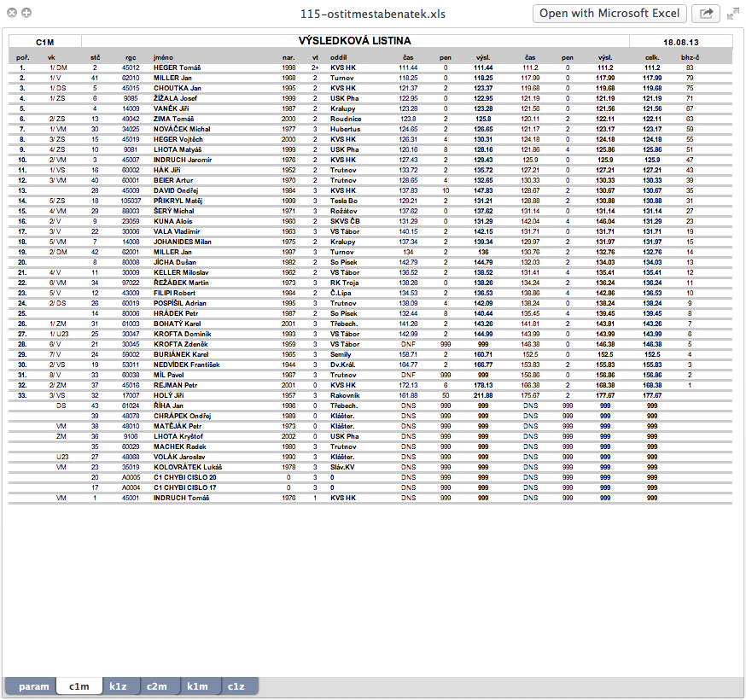Select the name LHOTA Kryštof

click(178, 436)
